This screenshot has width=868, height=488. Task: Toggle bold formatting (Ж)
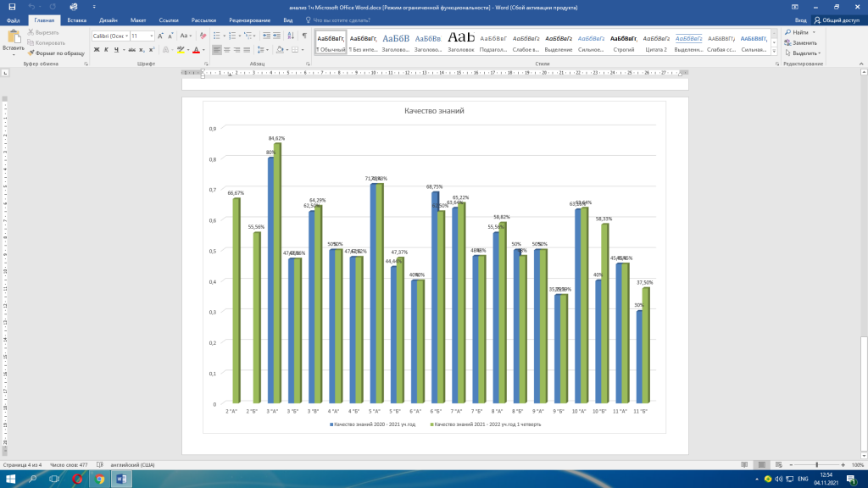[96, 50]
